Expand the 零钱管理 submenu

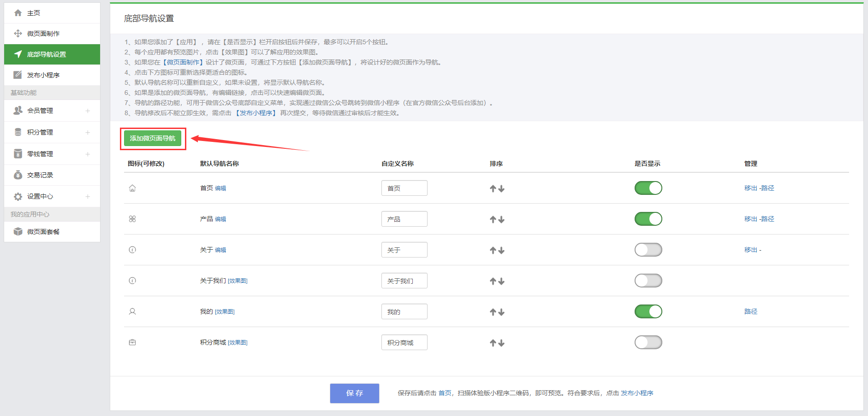click(88, 154)
